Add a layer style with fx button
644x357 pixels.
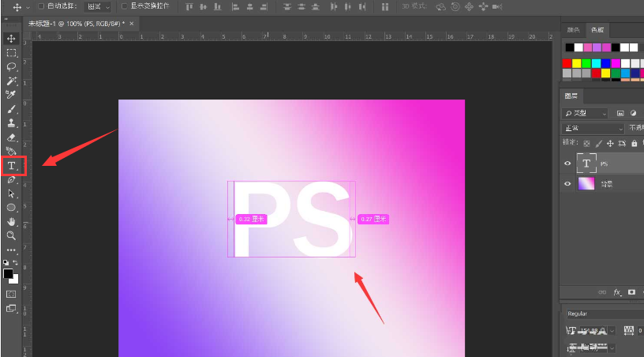coord(617,292)
